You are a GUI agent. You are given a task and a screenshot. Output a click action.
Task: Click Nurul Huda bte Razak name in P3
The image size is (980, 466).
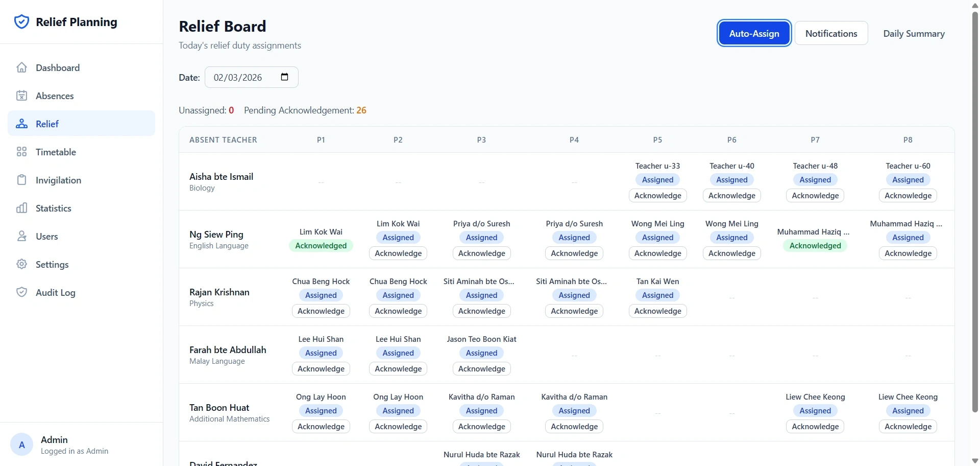click(481, 455)
